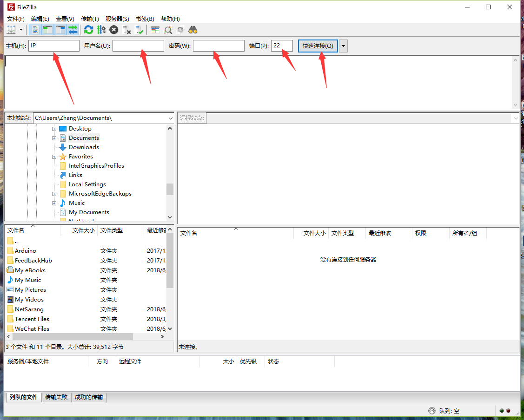
Task: Select Links in the local tree
Action: [x=75, y=175]
